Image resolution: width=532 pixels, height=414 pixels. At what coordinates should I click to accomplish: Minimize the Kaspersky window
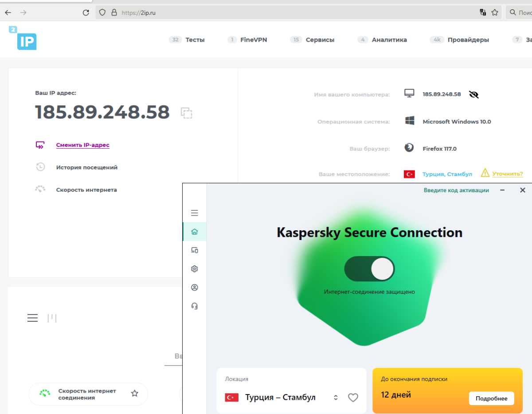pos(502,190)
